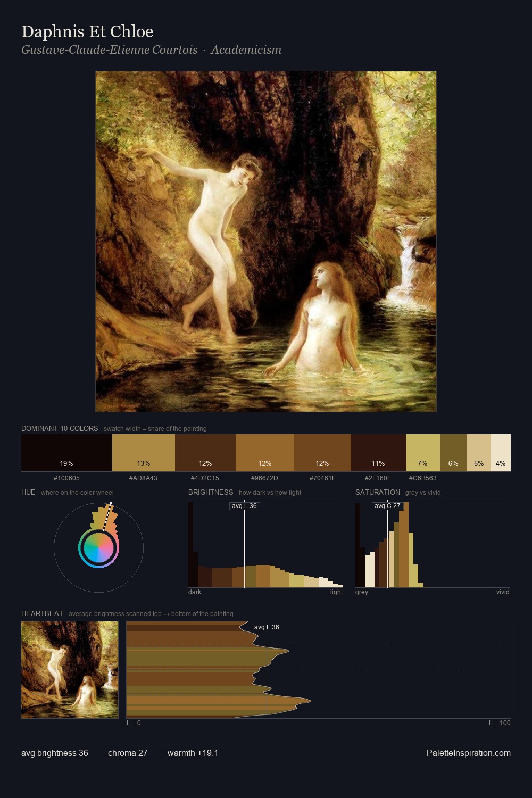Viewport: 532px width, 798px height.
Task: Select the dark brown #4D2C15 swatch above its label
Action: coord(205,453)
